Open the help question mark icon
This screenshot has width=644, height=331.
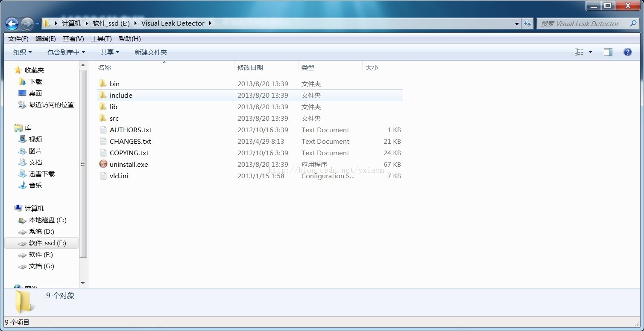point(628,52)
